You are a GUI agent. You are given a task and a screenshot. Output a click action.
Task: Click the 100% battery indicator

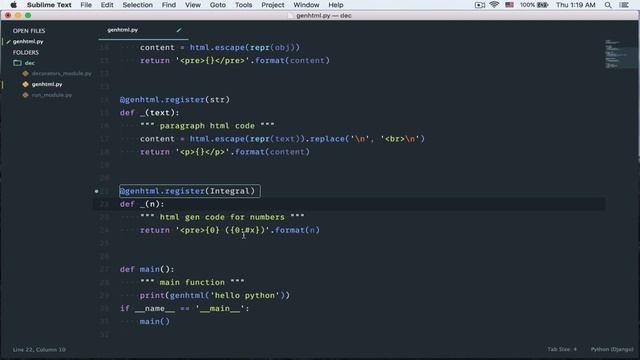534,5
